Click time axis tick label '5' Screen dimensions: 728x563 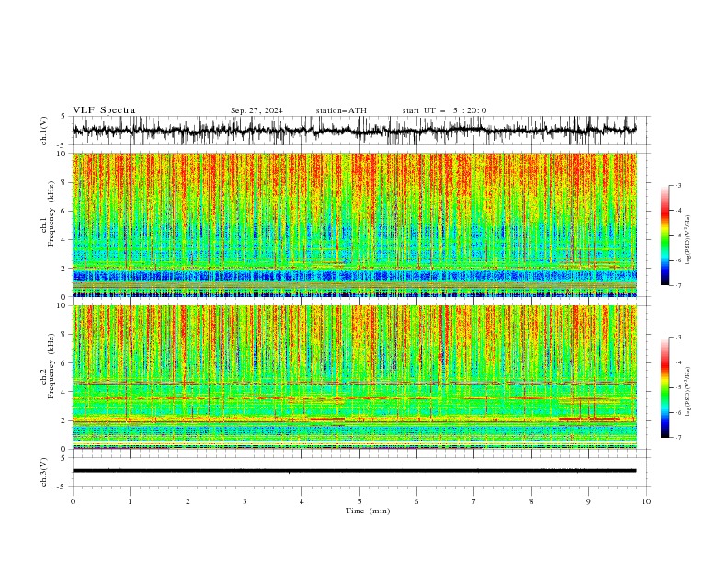coord(359,501)
